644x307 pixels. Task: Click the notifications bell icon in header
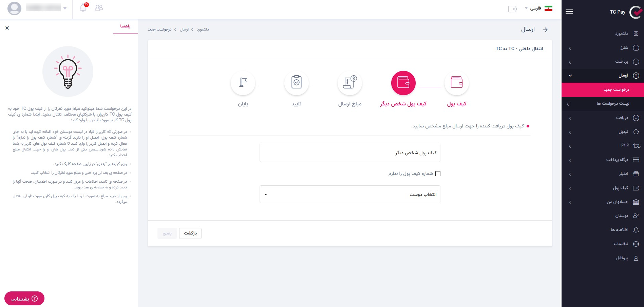pyautogui.click(x=83, y=8)
